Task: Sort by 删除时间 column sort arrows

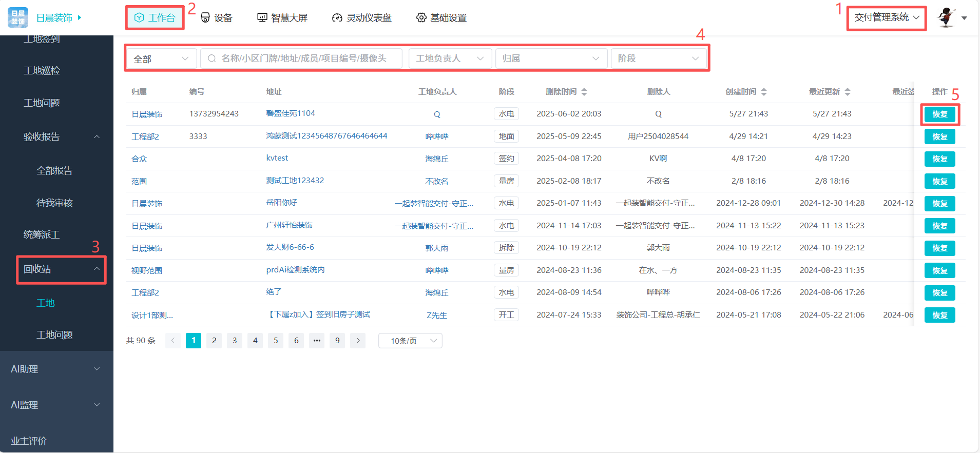Action: click(584, 92)
